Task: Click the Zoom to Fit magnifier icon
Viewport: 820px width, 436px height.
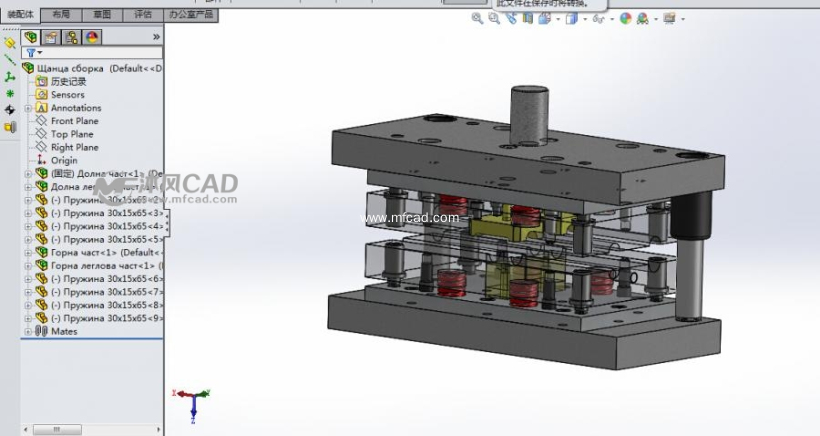Action: 478,18
